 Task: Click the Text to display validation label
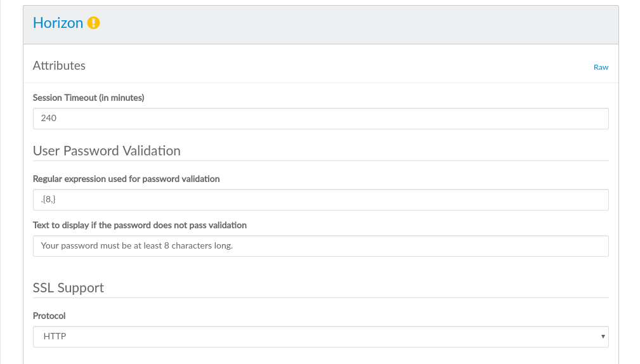140,225
